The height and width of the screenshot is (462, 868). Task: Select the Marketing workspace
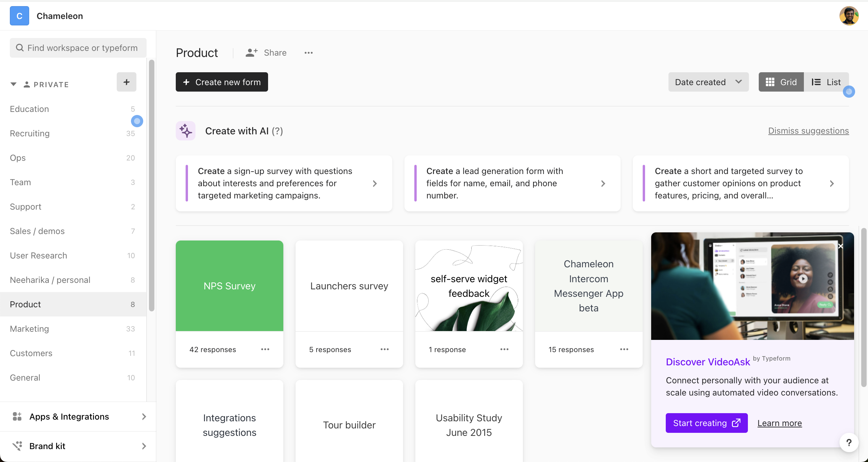pyautogui.click(x=73, y=329)
